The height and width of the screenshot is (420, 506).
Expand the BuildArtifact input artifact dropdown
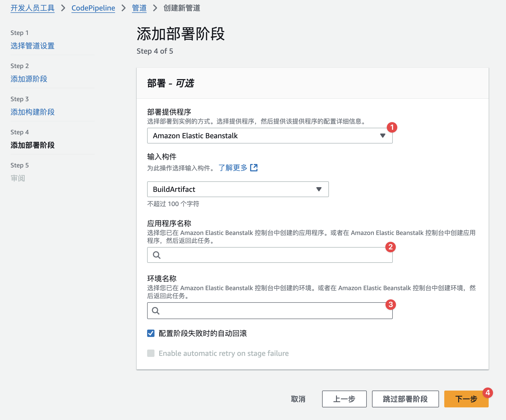[x=238, y=189]
